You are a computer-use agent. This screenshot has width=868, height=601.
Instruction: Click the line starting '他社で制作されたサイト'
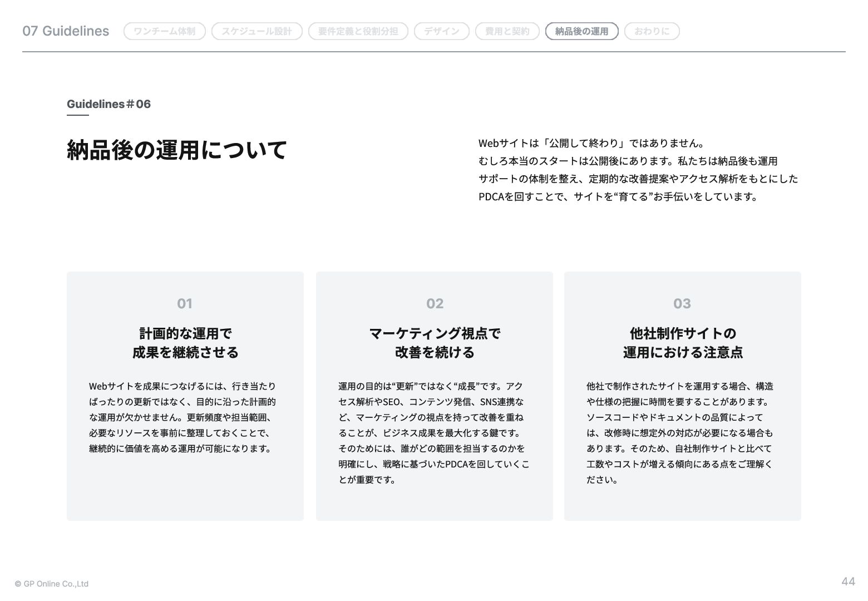click(680, 386)
